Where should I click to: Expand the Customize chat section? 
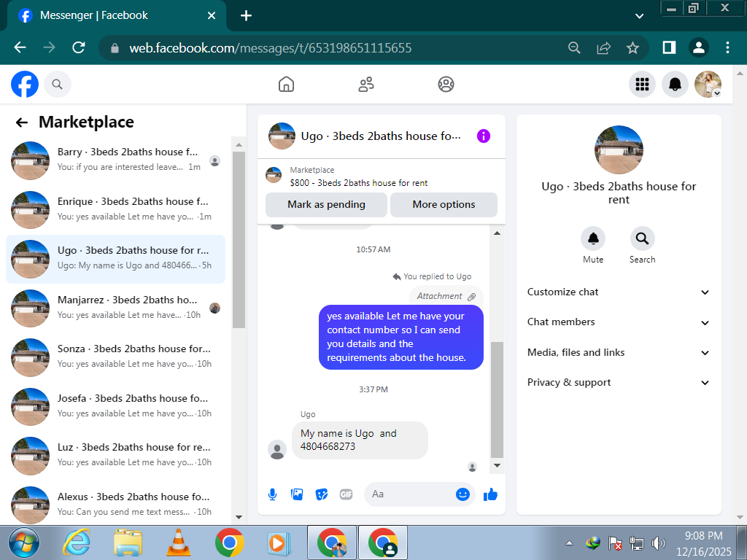pos(619,292)
